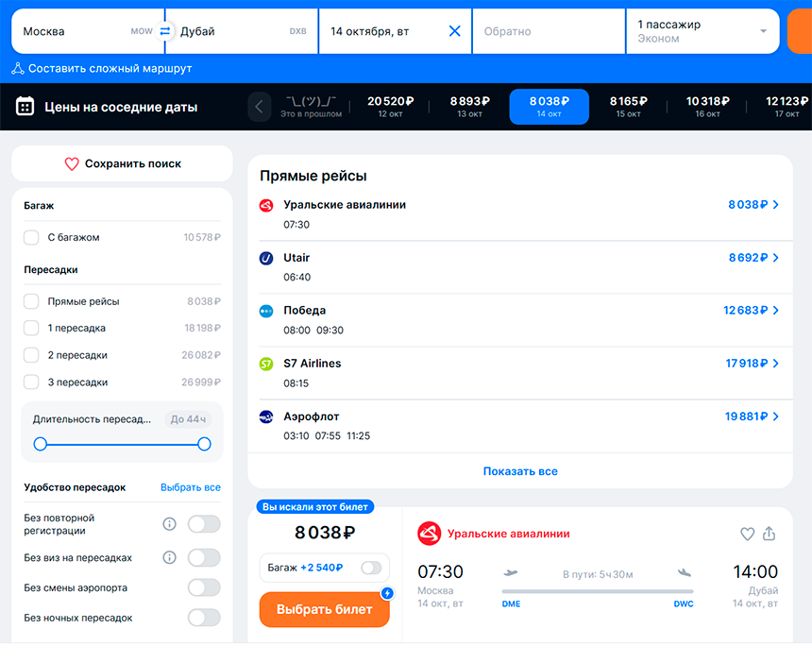The height and width of the screenshot is (646, 812).
Task: Toggle Без смены аэропорта switch
Action: pyautogui.click(x=204, y=587)
